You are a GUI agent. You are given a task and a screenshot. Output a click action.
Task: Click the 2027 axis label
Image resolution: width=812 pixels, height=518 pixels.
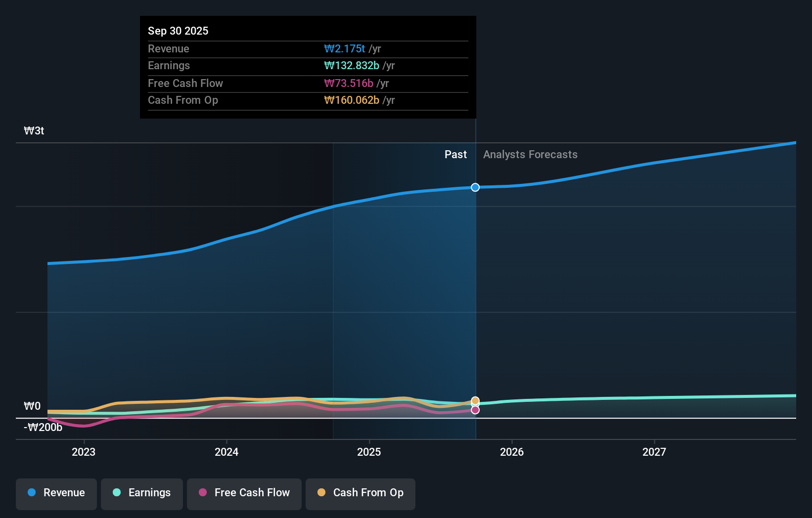point(655,451)
